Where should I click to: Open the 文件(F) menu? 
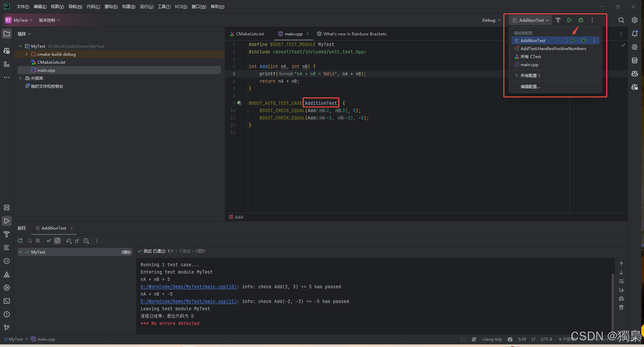pyautogui.click(x=23, y=7)
